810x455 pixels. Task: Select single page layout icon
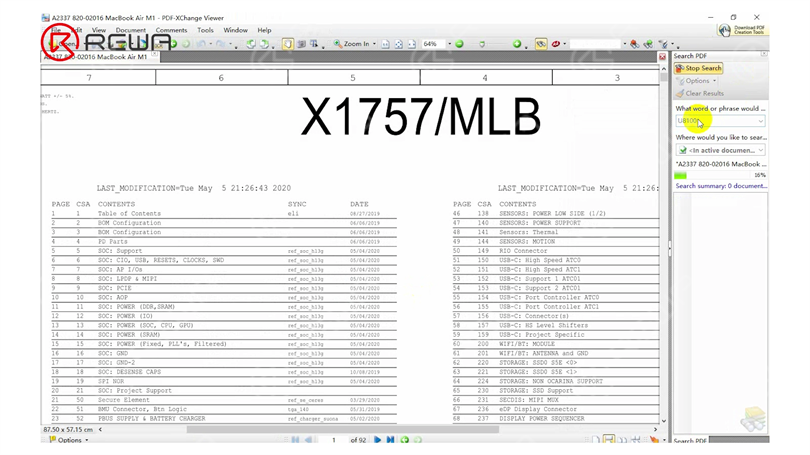(x=596, y=440)
